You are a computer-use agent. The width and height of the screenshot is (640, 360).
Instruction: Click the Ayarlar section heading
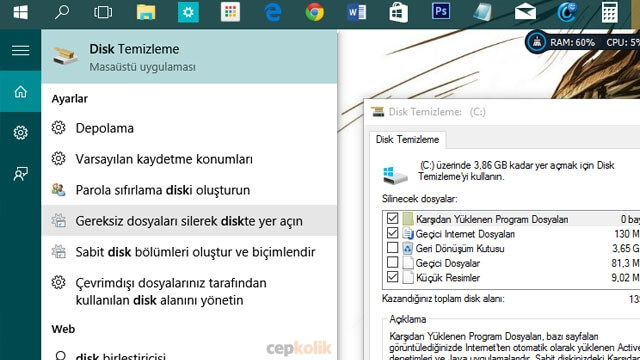pyautogui.click(x=70, y=99)
